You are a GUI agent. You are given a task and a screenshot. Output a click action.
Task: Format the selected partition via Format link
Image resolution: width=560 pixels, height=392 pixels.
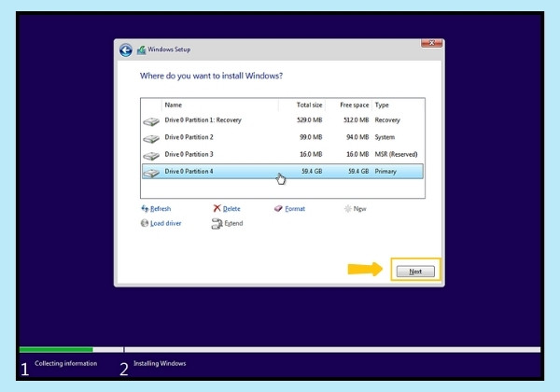click(x=295, y=209)
